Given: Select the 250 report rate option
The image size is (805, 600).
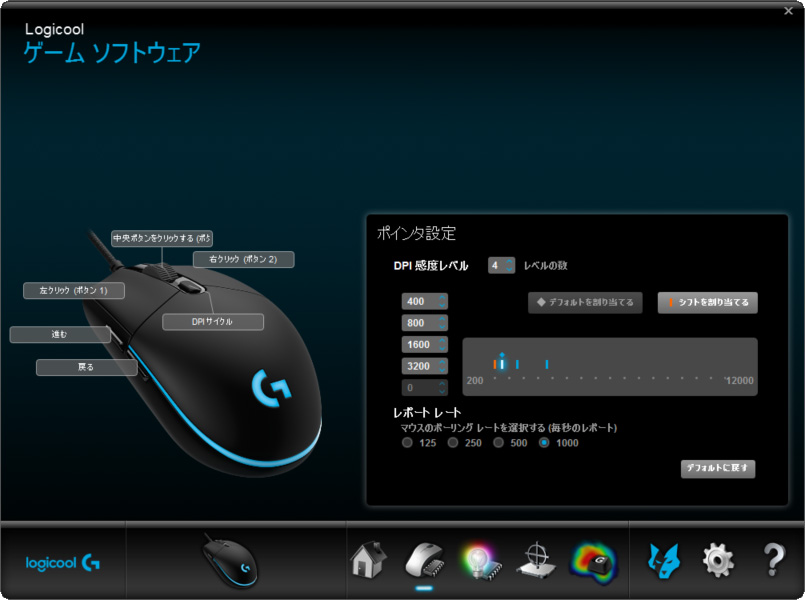Looking at the screenshot, I should [453, 443].
